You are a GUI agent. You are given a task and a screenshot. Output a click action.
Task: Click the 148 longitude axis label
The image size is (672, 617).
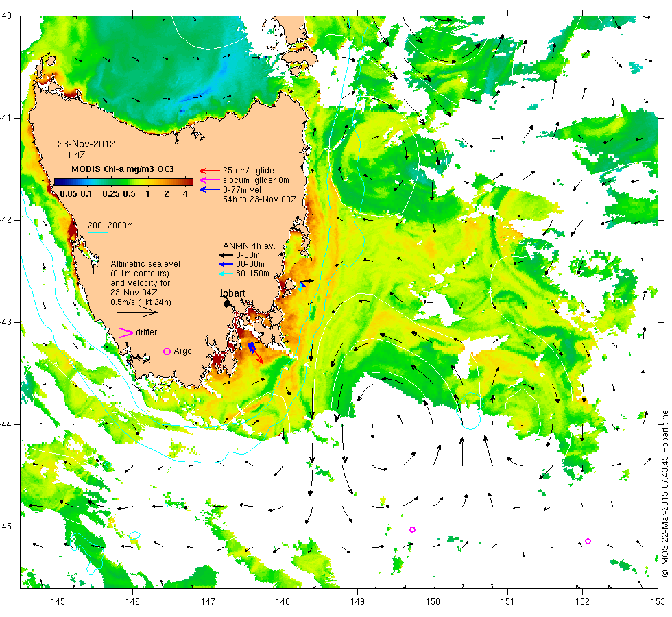(283, 602)
